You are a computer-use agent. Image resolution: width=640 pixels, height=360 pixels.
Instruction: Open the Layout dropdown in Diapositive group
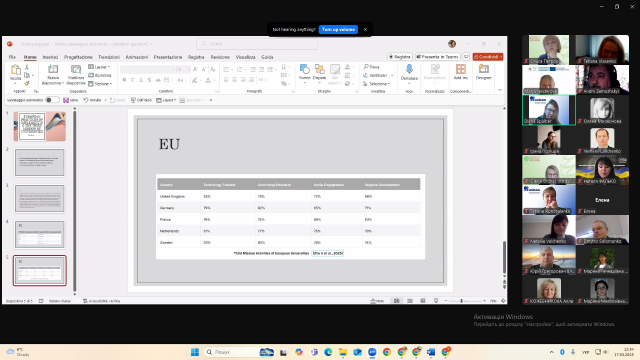coord(99,67)
